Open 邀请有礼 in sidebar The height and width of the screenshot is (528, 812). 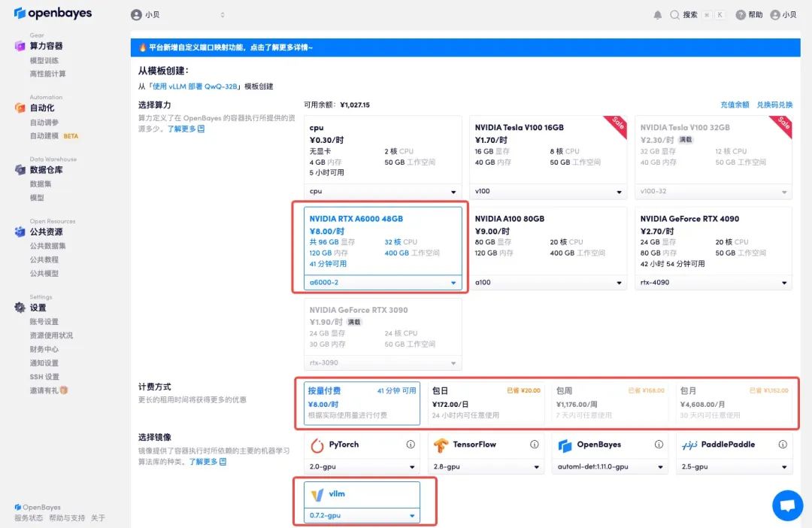[x=49, y=390]
